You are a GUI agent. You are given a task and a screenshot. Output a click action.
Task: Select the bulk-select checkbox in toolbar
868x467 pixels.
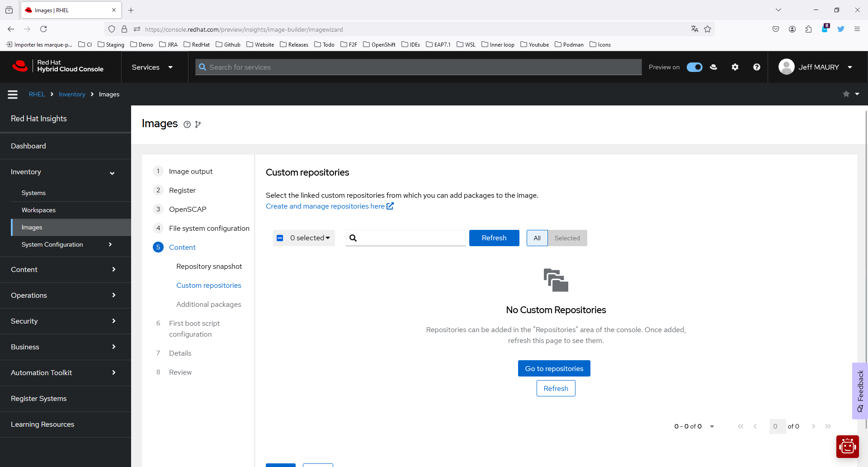coord(280,238)
